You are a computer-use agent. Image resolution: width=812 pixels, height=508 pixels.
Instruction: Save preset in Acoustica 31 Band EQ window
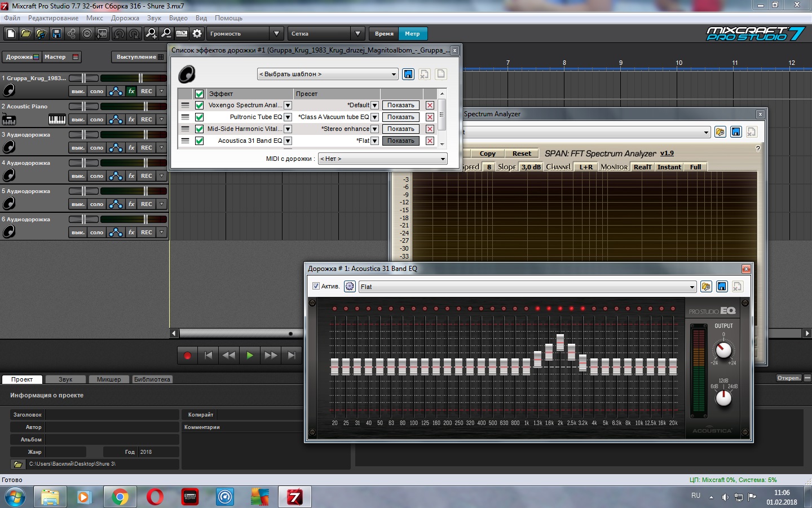pyautogui.click(x=722, y=287)
